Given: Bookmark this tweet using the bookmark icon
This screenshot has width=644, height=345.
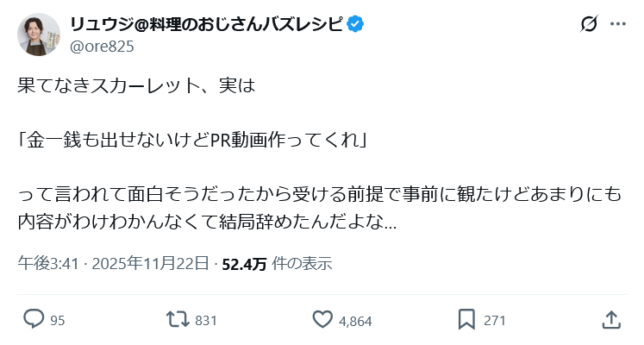Looking at the screenshot, I should pos(466,319).
